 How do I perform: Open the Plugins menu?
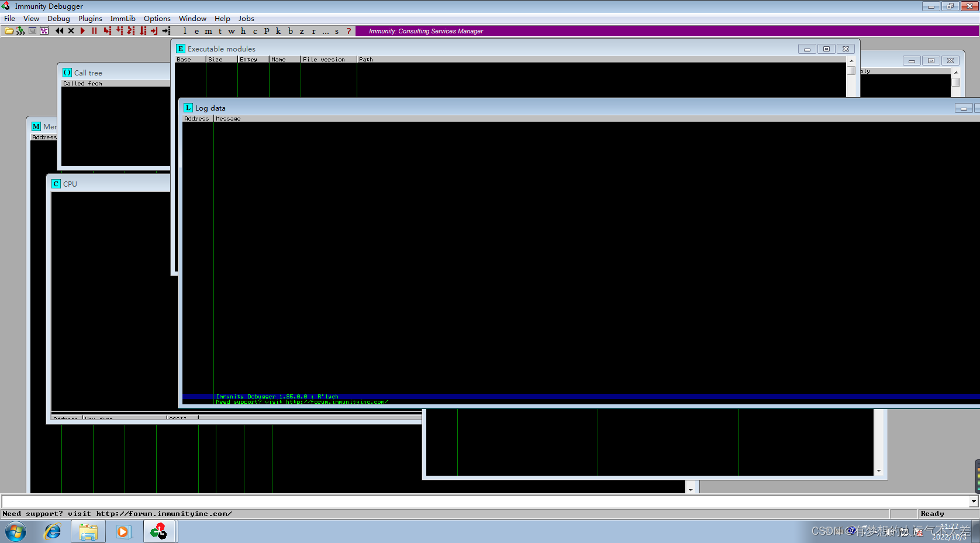(x=90, y=19)
